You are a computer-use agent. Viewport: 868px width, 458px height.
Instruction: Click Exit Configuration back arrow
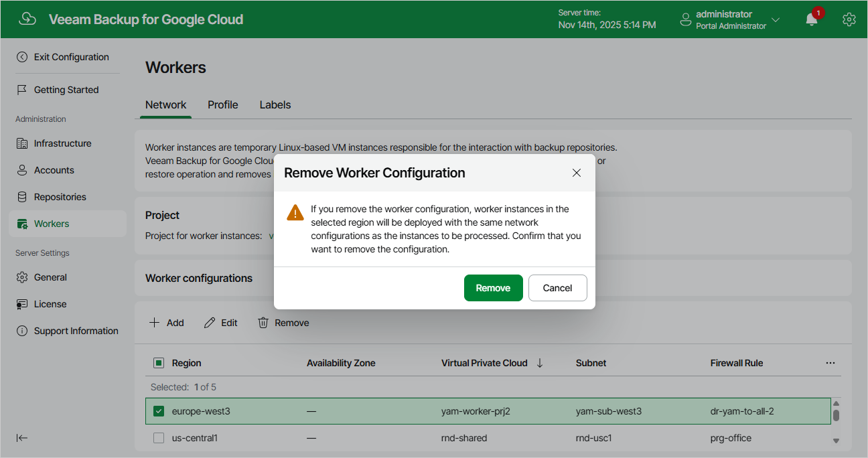22,57
